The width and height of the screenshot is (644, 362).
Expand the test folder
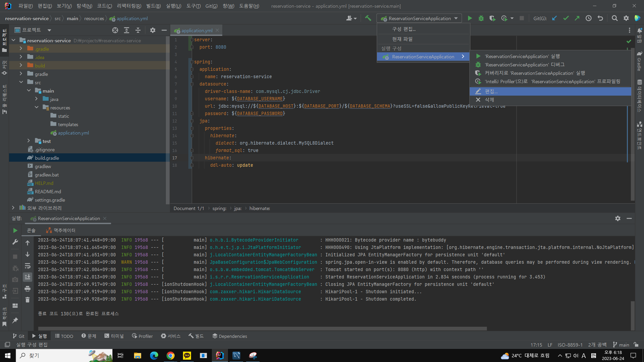click(x=29, y=141)
